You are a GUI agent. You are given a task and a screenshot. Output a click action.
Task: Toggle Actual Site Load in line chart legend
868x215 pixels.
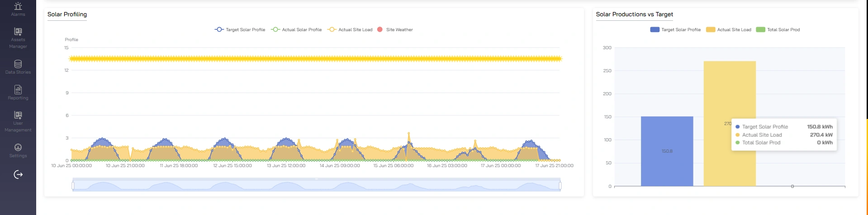coord(350,30)
